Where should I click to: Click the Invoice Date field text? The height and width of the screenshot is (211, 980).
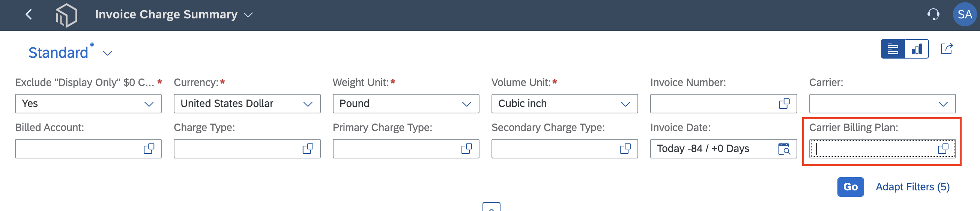coord(703,149)
